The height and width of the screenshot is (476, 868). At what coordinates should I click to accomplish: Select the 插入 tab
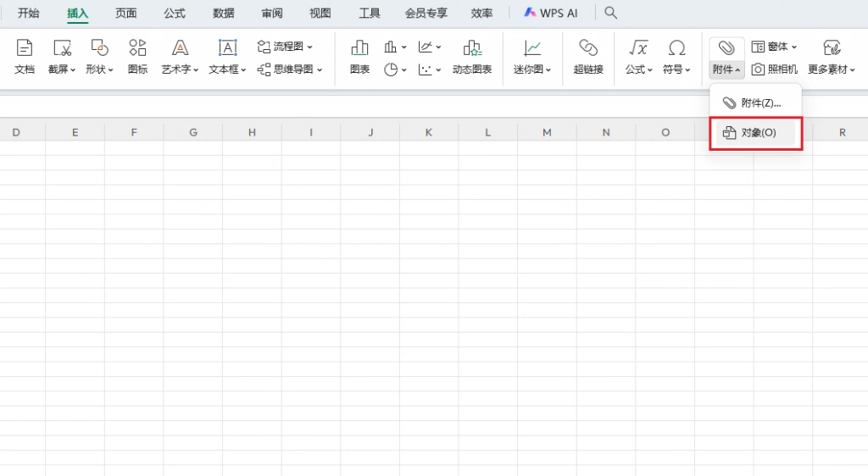(77, 14)
